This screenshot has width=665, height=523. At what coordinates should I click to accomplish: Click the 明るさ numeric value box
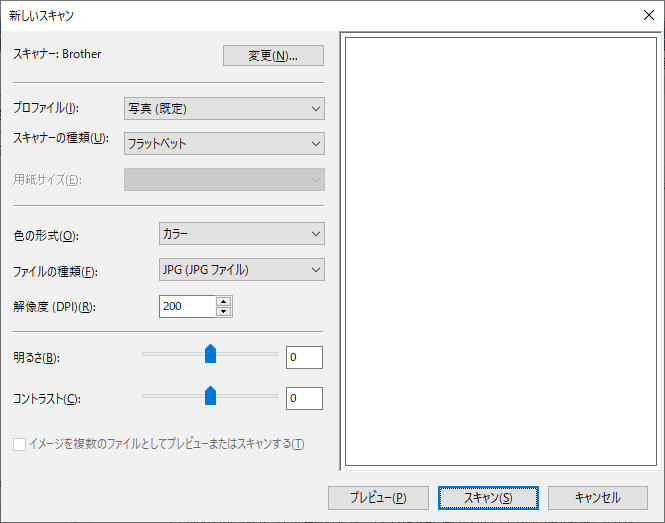304,358
